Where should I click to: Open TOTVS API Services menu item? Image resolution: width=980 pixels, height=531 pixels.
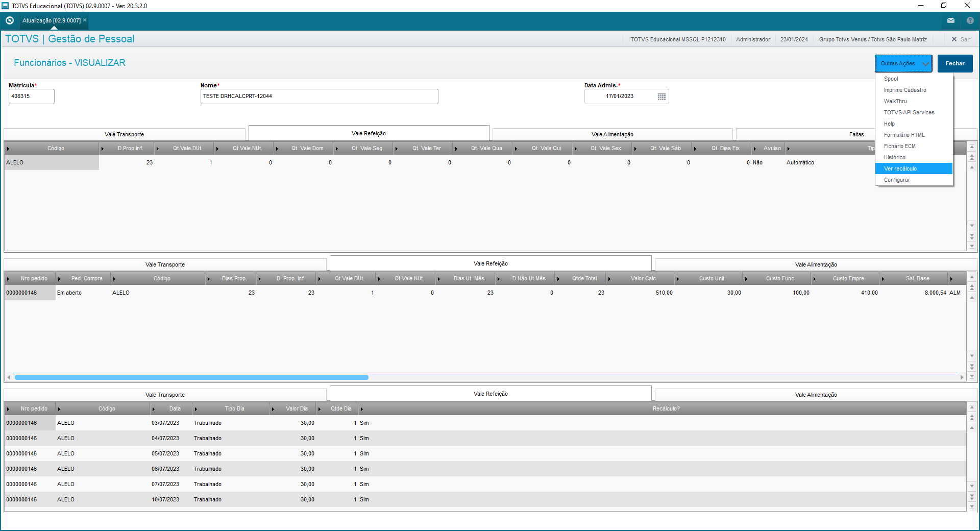click(x=914, y=112)
